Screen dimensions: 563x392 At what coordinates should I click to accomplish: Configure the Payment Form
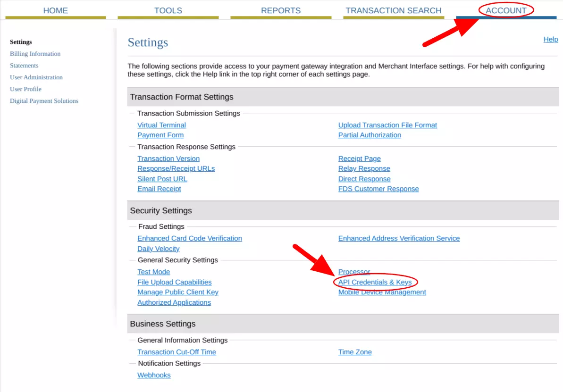coord(160,135)
